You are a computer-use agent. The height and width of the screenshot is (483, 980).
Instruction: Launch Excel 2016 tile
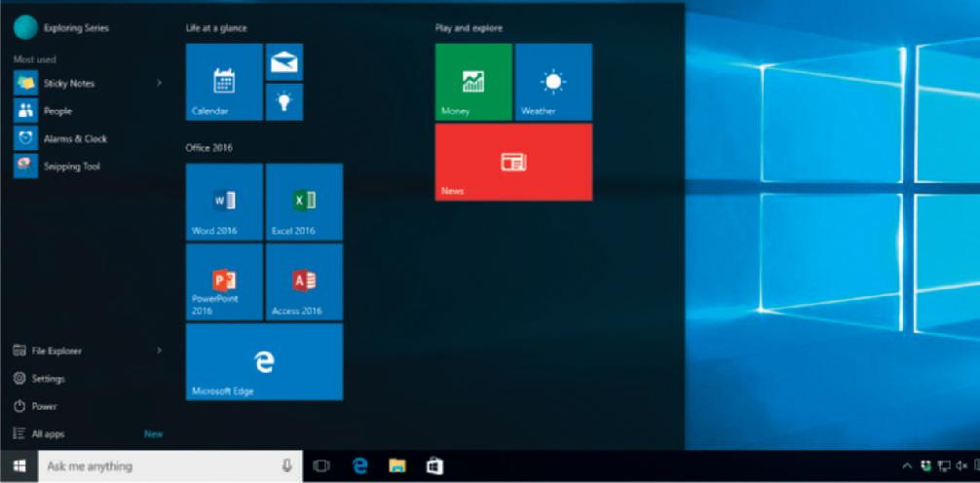tap(304, 202)
